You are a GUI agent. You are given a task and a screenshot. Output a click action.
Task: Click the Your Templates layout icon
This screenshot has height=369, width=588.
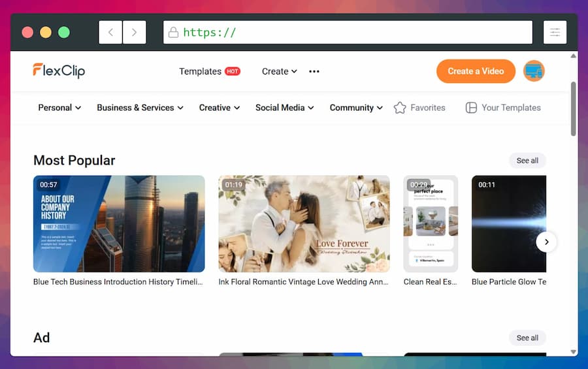pos(471,108)
